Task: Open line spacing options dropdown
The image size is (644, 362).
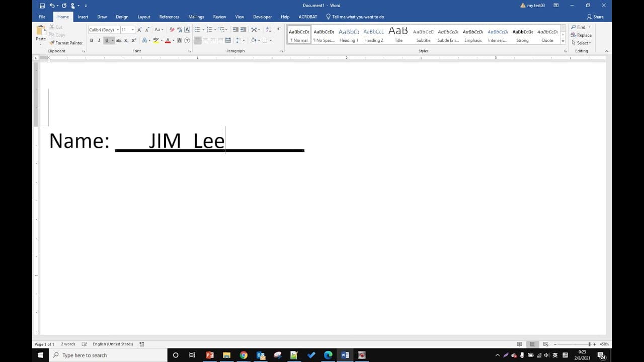Action: [x=240, y=40]
